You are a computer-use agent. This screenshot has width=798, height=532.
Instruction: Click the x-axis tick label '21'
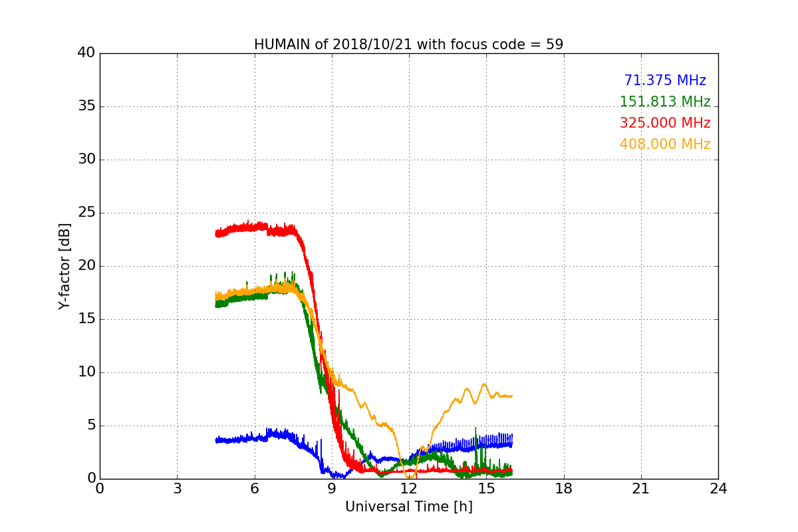pos(641,488)
